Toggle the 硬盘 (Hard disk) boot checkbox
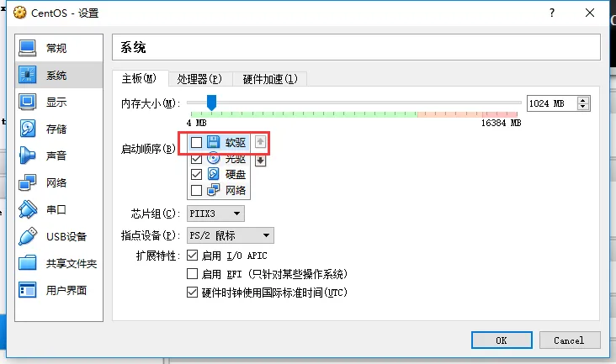Screen dimensions: 616x364 [x=196, y=174]
